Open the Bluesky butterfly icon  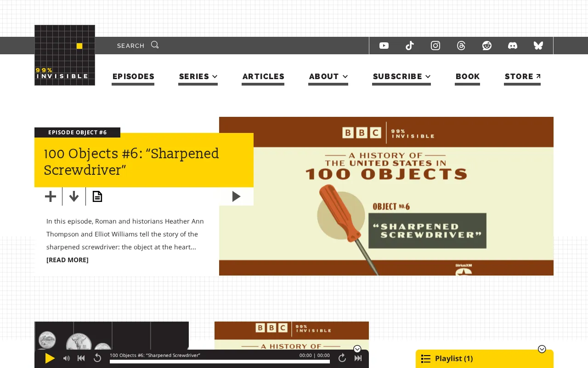coord(538,46)
